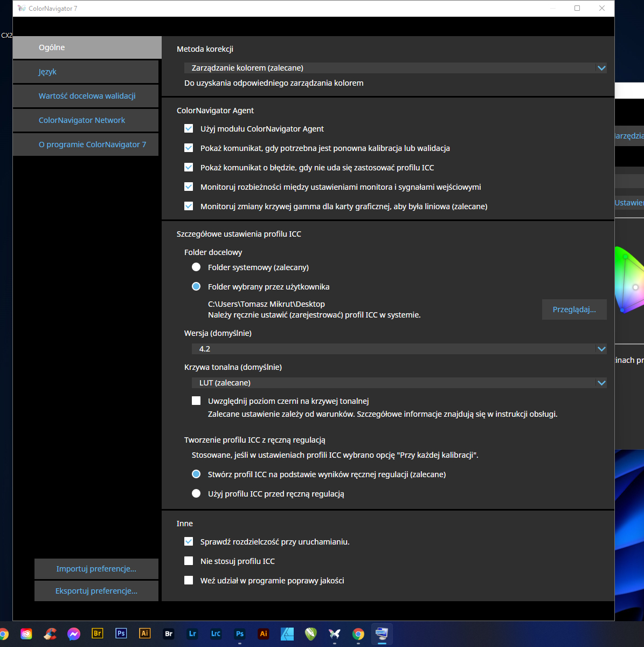Select 'Folder systemowy (zalecany)' radio button
The image size is (644, 647).
click(x=196, y=267)
